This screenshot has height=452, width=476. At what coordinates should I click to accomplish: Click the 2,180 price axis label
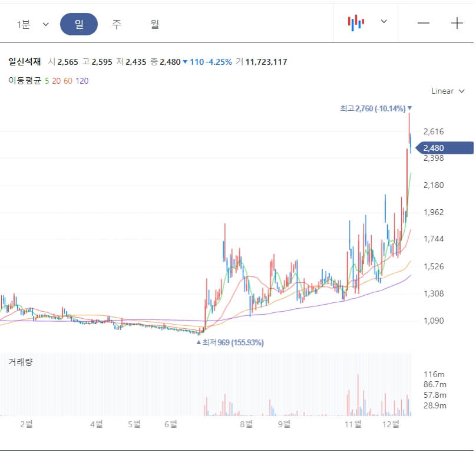[x=434, y=185]
